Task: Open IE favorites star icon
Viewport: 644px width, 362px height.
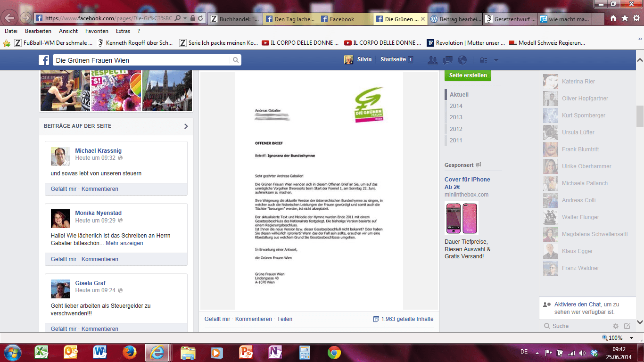Action: click(x=625, y=18)
